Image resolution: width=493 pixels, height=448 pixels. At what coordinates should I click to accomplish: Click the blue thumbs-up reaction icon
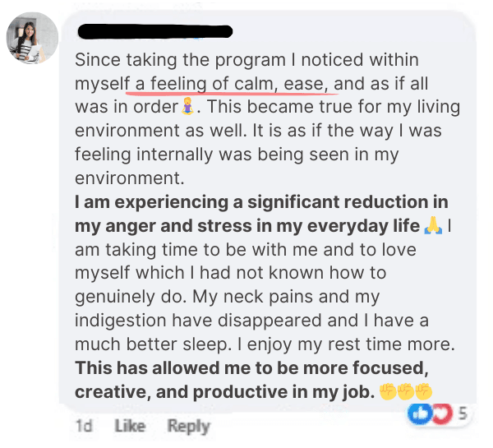tap(419, 414)
